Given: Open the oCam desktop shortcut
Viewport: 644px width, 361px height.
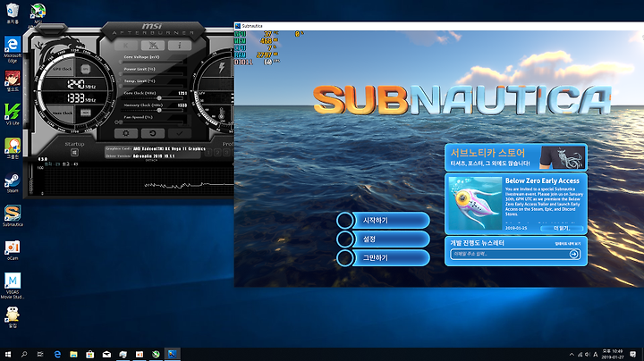Looking at the screenshot, I should click(13, 250).
